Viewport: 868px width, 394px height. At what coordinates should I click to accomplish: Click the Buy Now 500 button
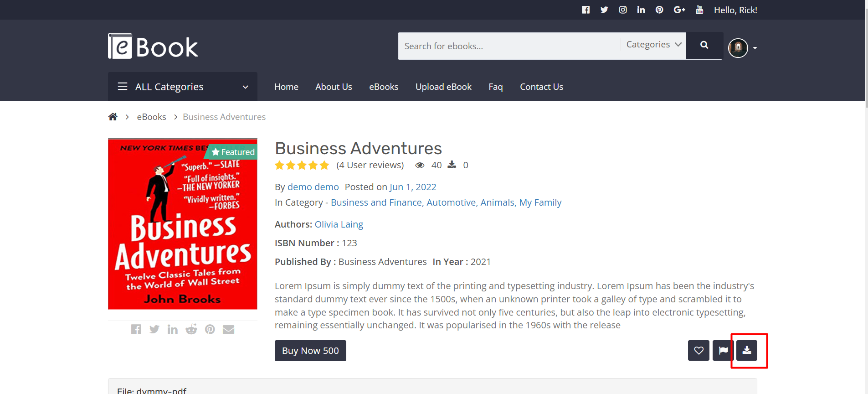click(x=310, y=351)
